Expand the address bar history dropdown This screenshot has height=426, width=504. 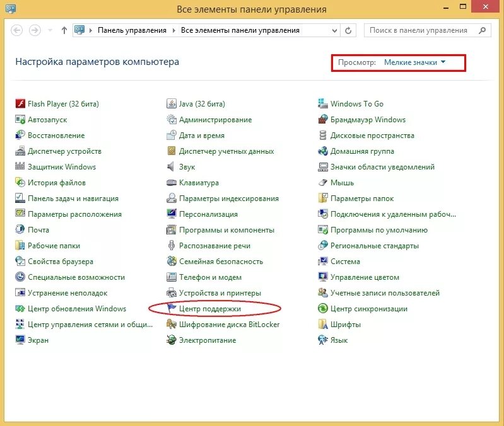[334, 30]
